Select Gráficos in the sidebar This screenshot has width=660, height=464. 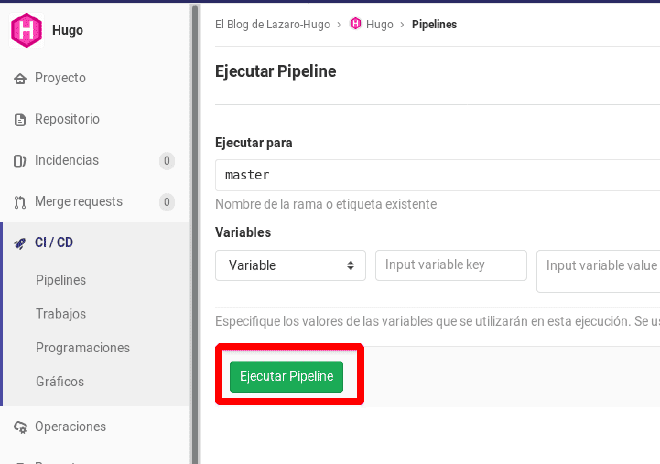pos(60,381)
